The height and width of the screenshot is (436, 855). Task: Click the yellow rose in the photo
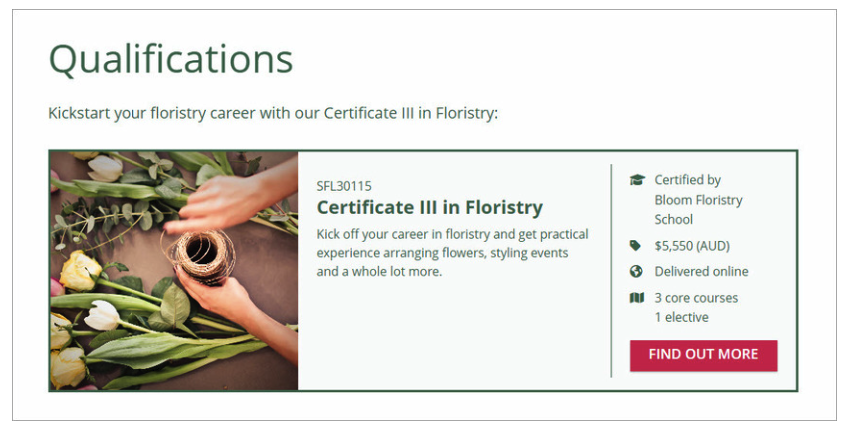click(80, 270)
